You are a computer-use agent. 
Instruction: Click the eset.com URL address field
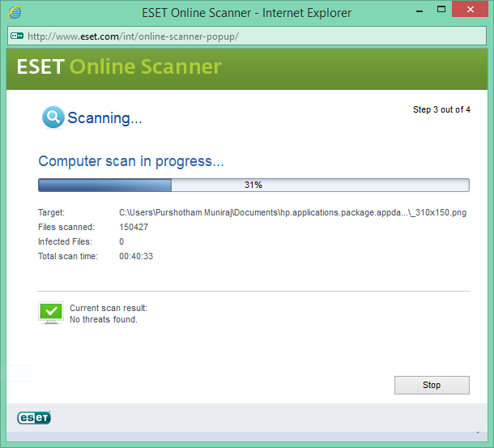pyautogui.click(x=247, y=36)
